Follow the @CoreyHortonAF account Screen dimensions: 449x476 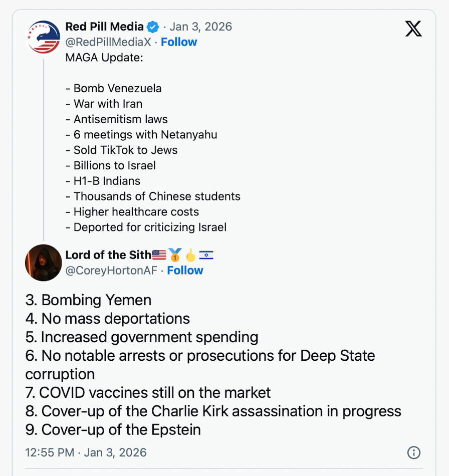coord(185,271)
